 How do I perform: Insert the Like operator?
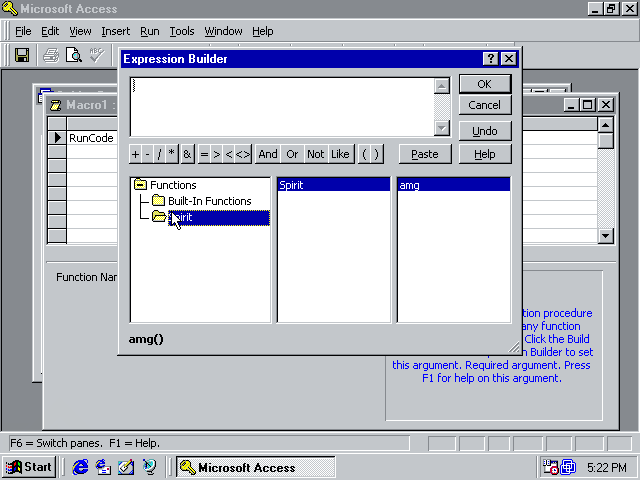340,154
